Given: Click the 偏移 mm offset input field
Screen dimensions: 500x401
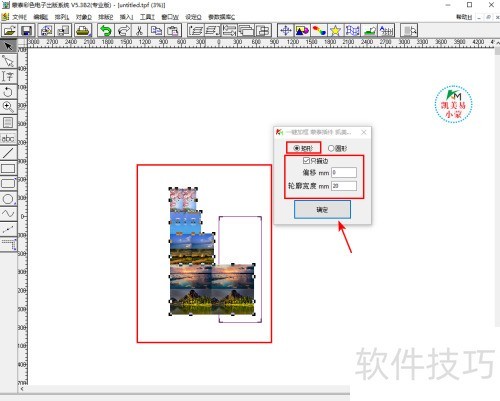Looking at the screenshot, I should click(344, 172).
